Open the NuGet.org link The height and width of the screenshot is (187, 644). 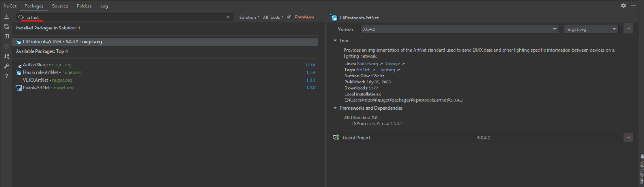(368, 64)
